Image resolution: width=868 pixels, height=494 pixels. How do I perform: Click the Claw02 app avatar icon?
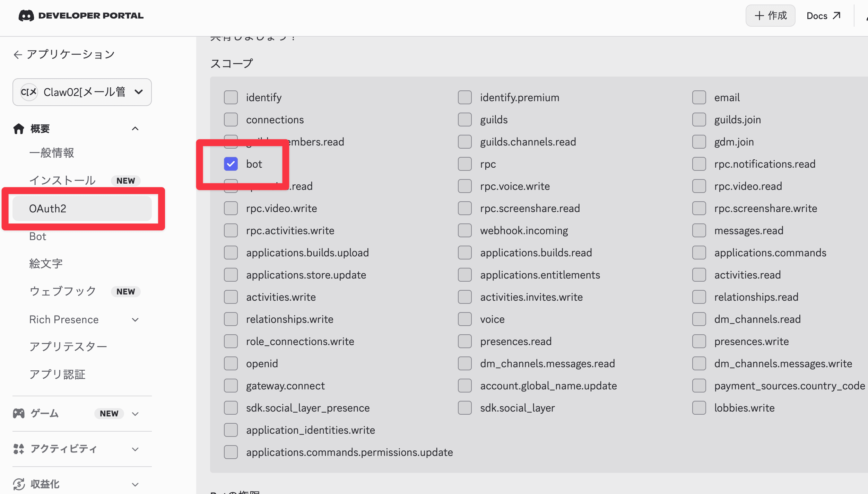[x=29, y=92]
